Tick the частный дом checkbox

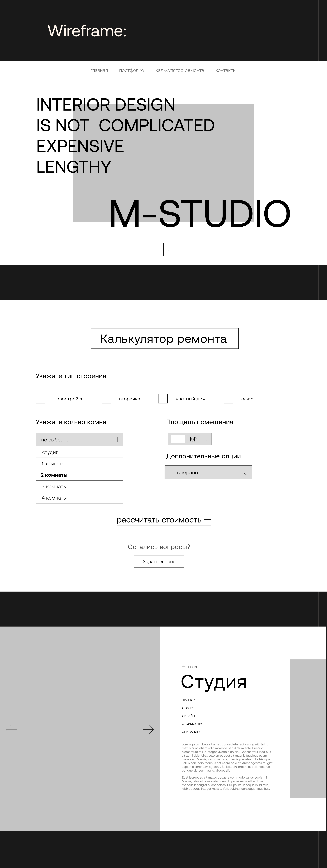163,399
